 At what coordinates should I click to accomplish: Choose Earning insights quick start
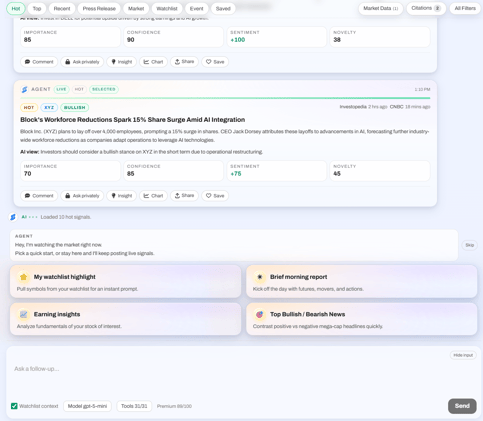point(126,319)
